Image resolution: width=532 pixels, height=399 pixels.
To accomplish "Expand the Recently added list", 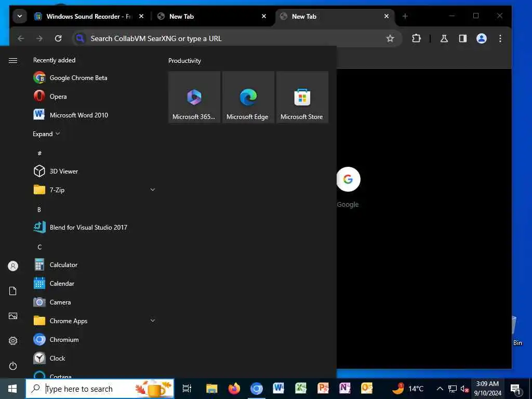I will point(46,134).
